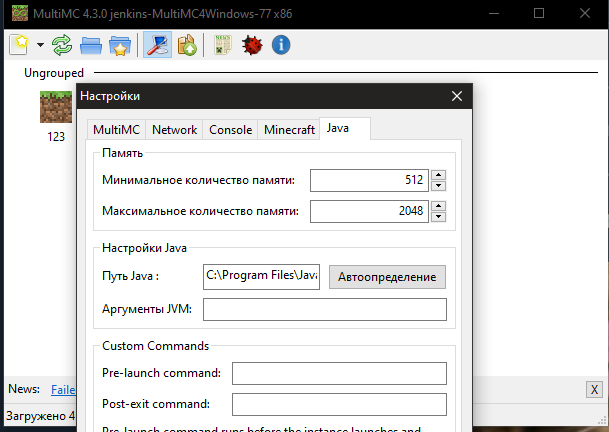This screenshot has width=609, height=432.
Task: Increase the minimum memory value
Action: pyautogui.click(x=438, y=175)
